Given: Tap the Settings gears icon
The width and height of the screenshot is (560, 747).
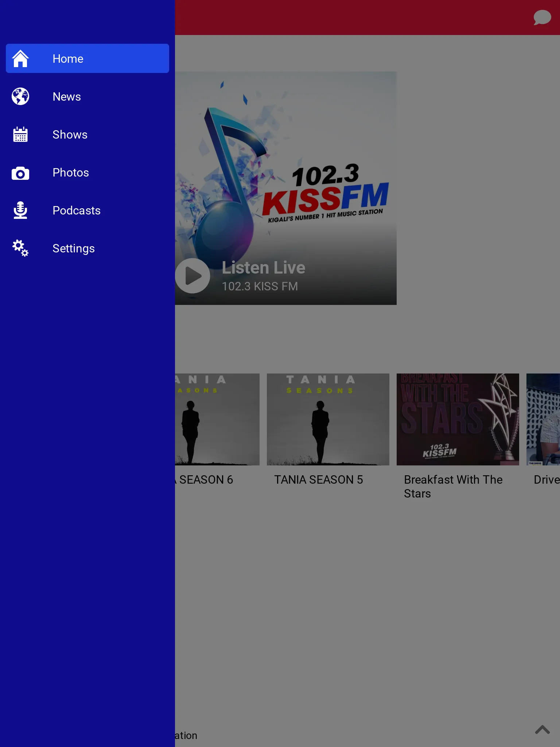Looking at the screenshot, I should click(20, 248).
